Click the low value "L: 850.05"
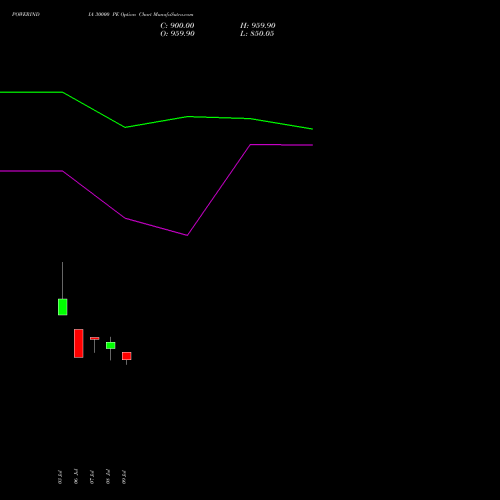This screenshot has height=500, width=500. pyautogui.click(x=257, y=34)
